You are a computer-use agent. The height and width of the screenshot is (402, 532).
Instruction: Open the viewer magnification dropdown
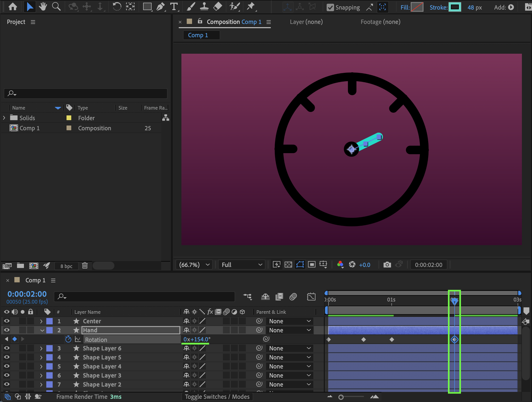click(194, 265)
